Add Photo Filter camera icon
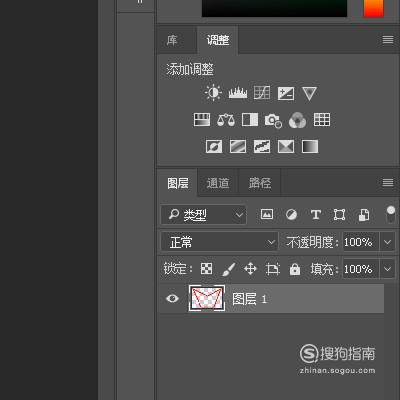The width and height of the screenshot is (400, 400). (x=273, y=120)
